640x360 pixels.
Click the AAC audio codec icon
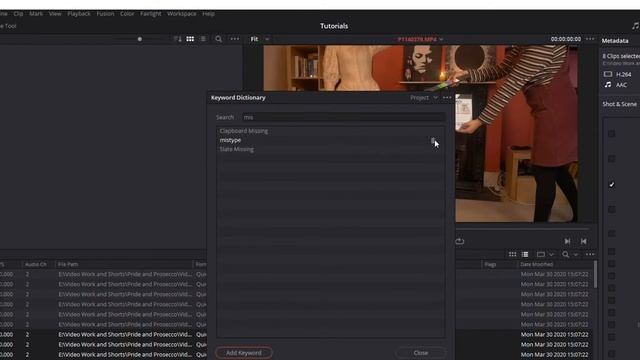pos(608,84)
